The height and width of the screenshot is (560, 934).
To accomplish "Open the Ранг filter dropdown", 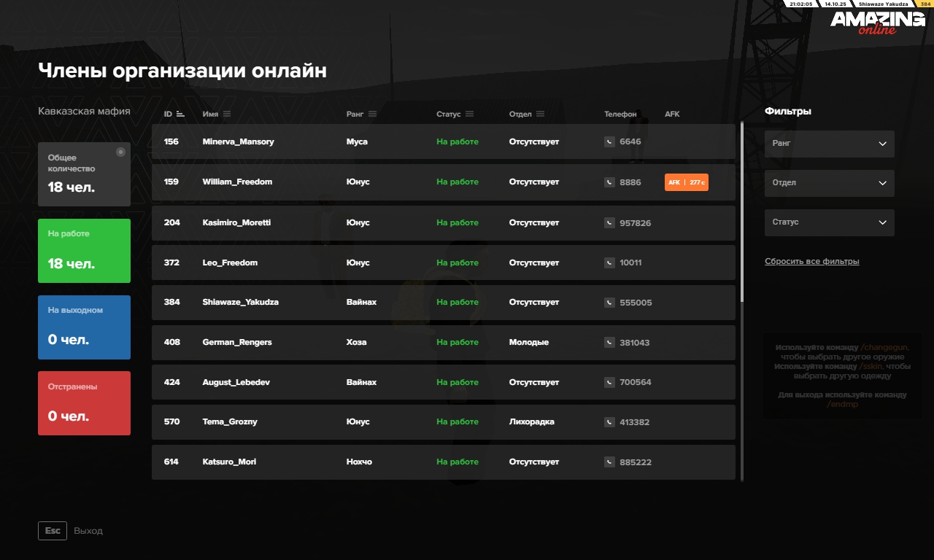I will point(830,144).
